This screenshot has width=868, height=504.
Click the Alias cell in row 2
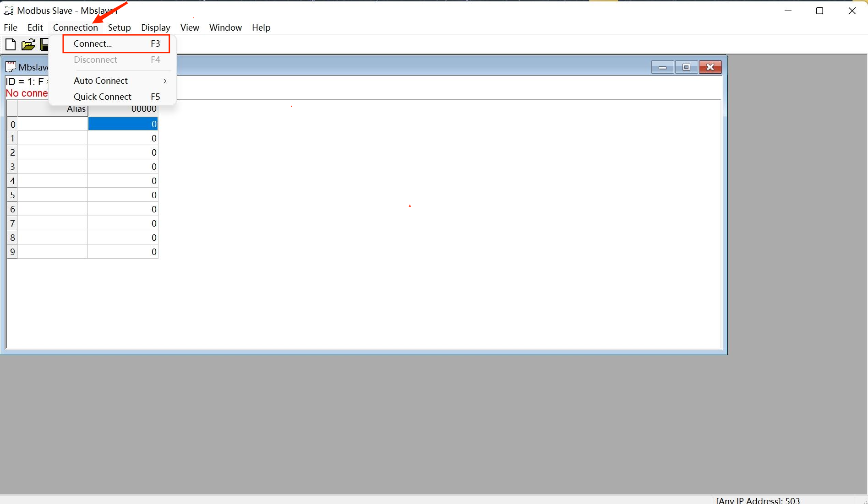point(53,152)
